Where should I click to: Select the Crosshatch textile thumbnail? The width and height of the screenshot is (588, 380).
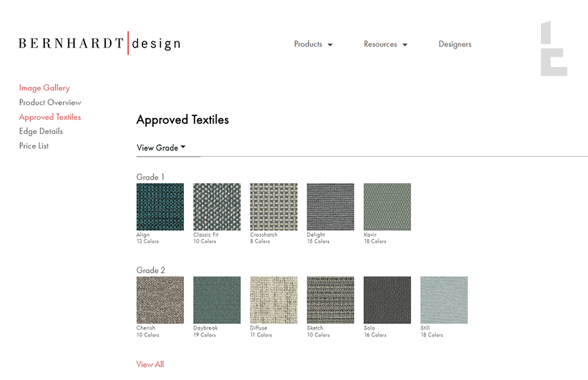273,207
